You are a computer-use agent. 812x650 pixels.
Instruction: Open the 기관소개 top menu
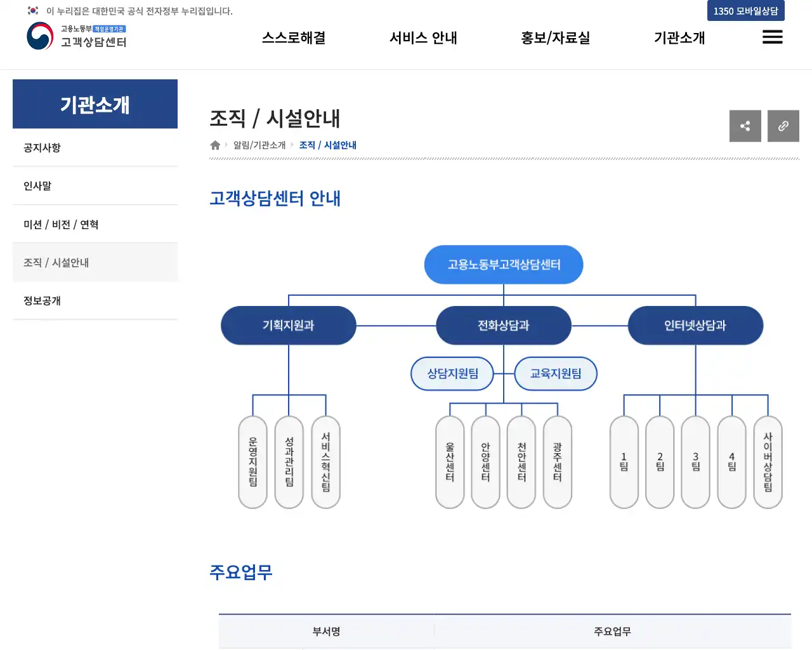click(x=679, y=38)
